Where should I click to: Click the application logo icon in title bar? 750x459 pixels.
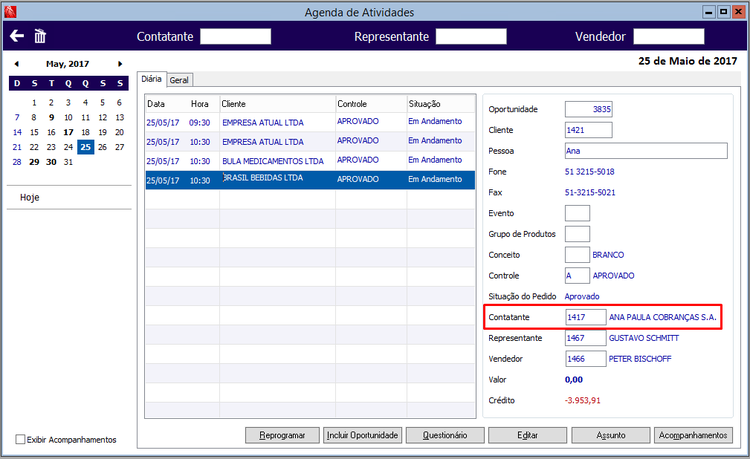coord(10,11)
